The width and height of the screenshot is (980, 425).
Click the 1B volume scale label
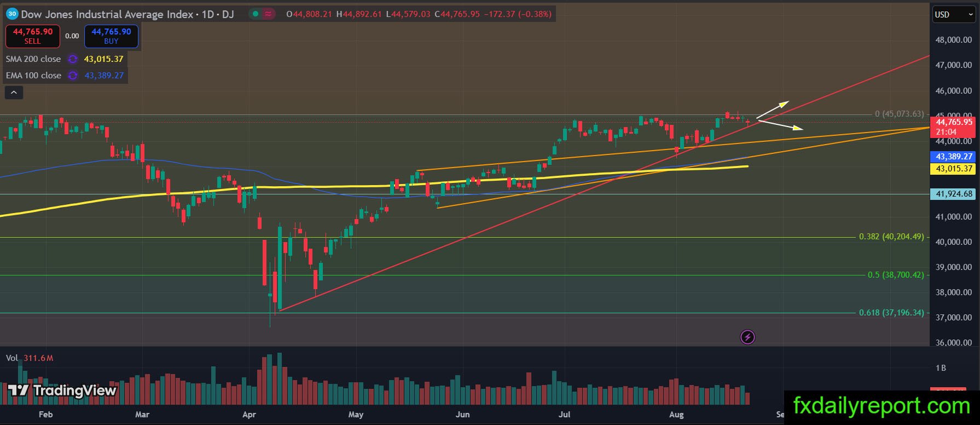tap(941, 368)
